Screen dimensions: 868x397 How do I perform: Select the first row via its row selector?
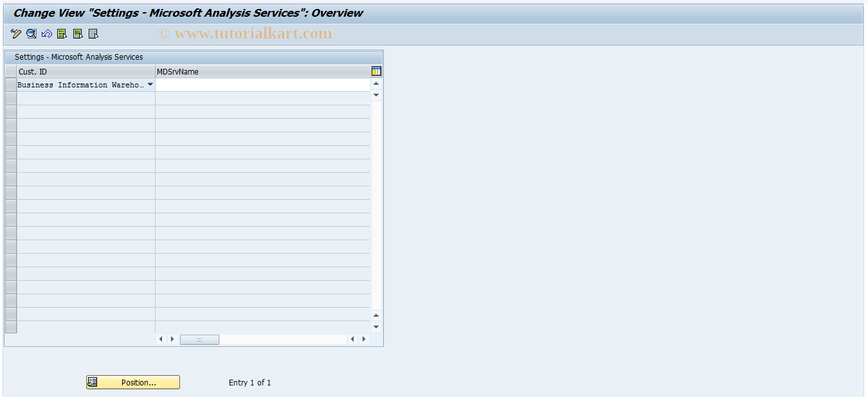(x=11, y=85)
